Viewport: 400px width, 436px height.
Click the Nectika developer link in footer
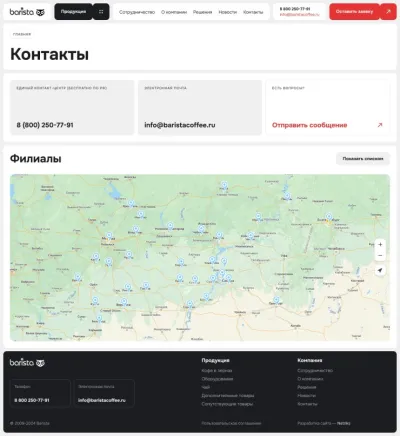click(344, 423)
